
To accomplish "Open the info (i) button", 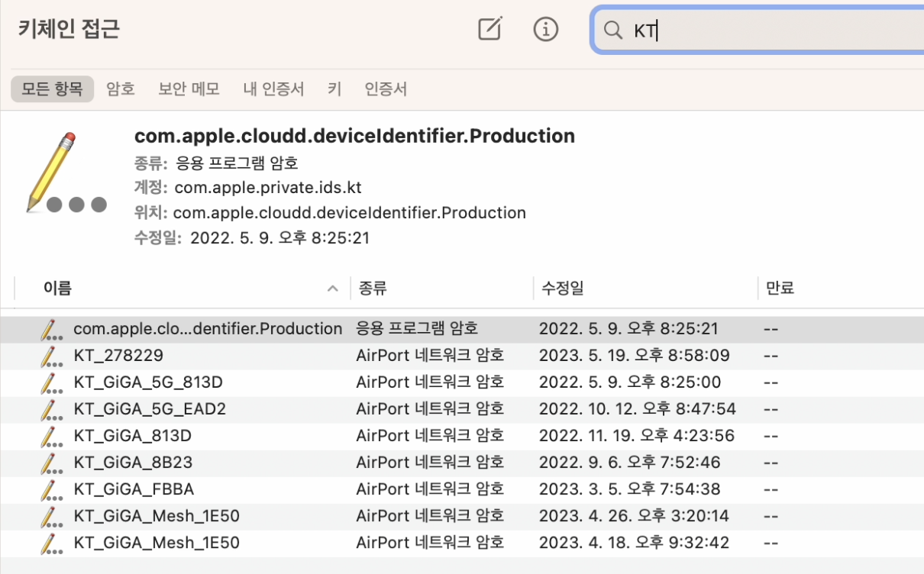I will (x=545, y=29).
